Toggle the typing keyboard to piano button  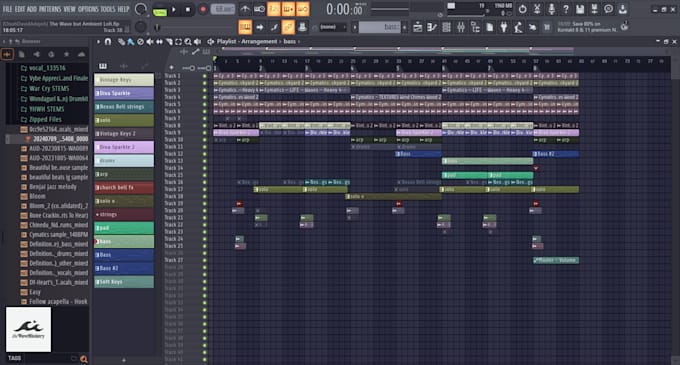tap(245, 27)
